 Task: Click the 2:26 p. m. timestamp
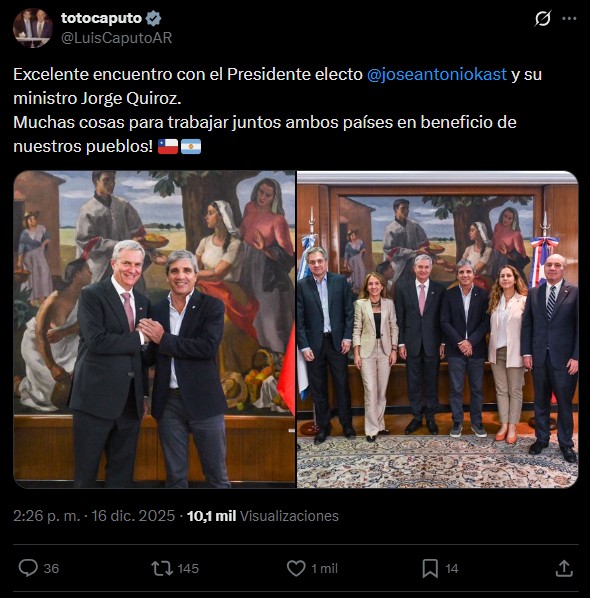pyautogui.click(x=47, y=516)
